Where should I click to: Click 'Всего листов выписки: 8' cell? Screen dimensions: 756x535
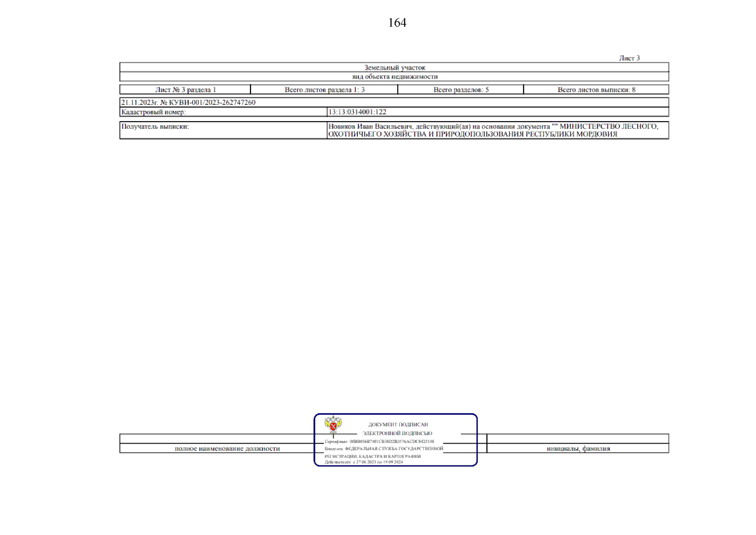(x=597, y=90)
